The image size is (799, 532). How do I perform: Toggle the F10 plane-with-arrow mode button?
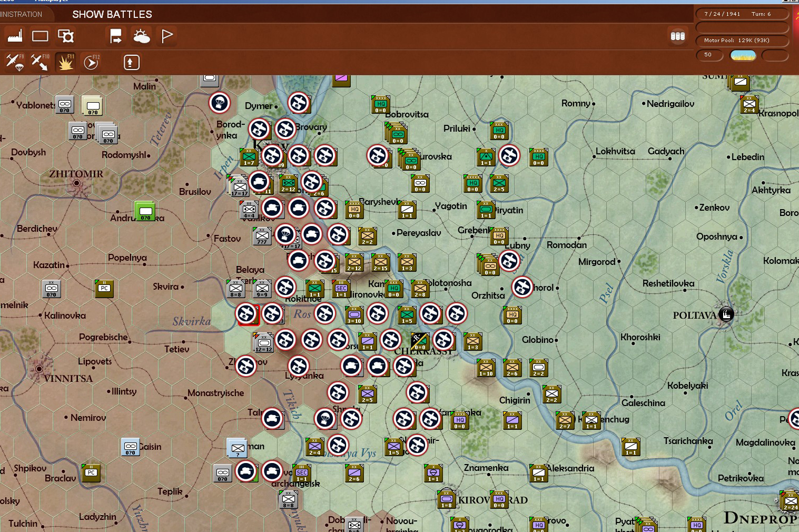(x=40, y=62)
